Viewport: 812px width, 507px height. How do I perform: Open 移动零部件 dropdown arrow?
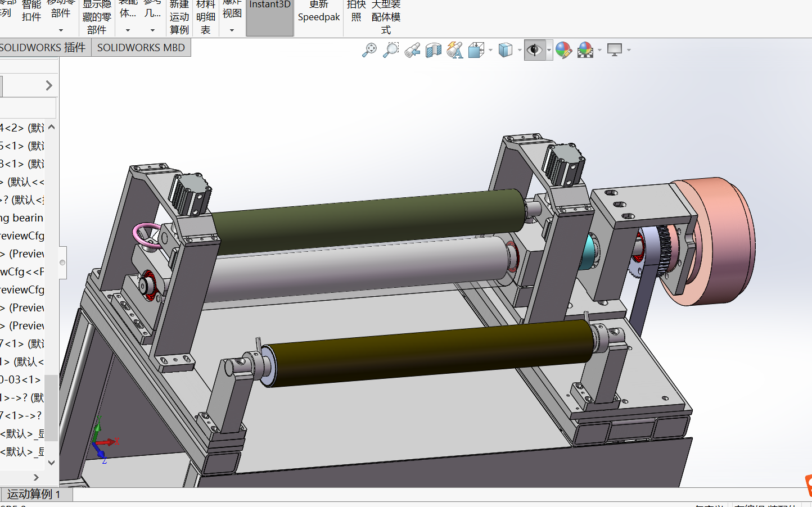[x=61, y=30]
